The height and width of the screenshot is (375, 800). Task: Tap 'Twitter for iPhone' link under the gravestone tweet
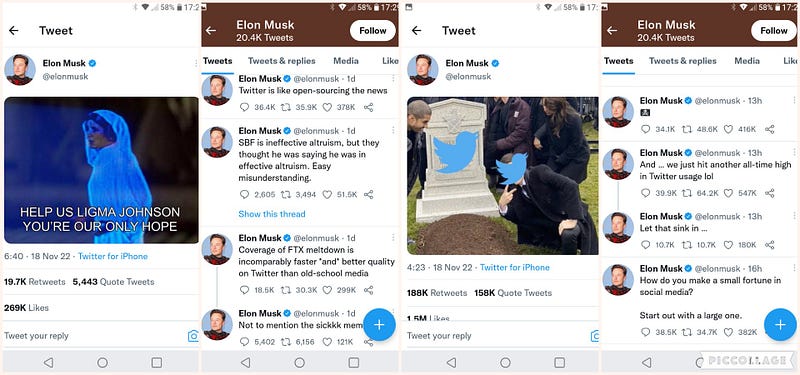[515, 267]
